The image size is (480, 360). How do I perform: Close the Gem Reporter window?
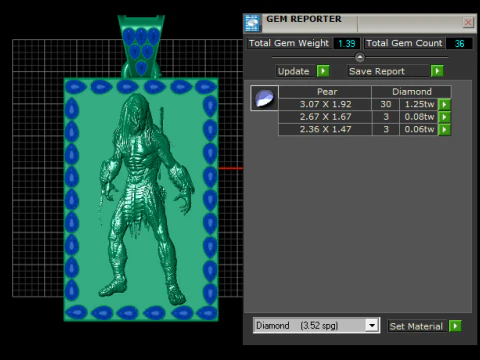coord(468,22)
